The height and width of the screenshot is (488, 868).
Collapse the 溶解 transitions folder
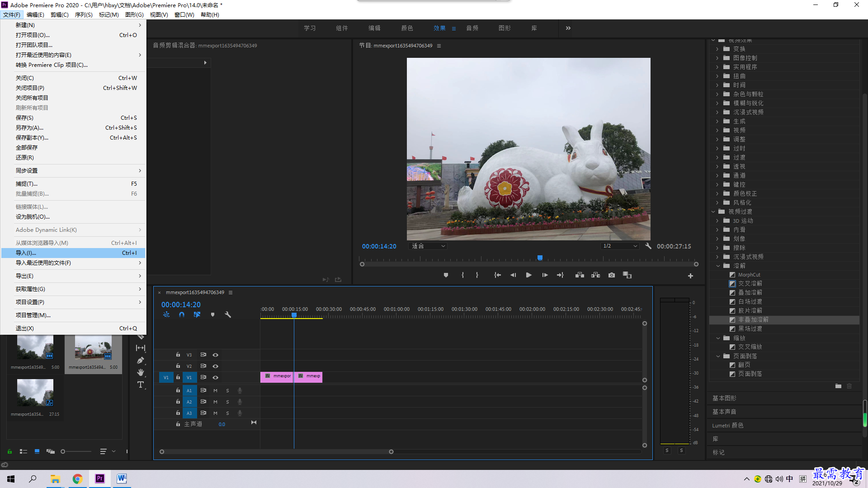[718, 266]
